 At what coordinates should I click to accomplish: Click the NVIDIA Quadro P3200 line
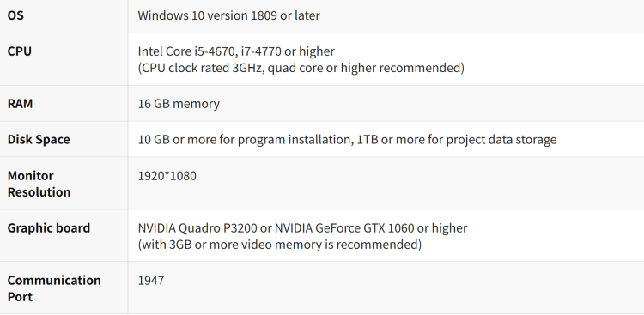(302, 228)
